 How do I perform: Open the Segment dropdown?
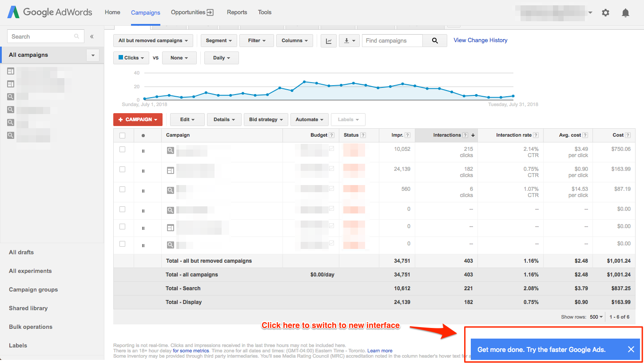coord(219,41)
